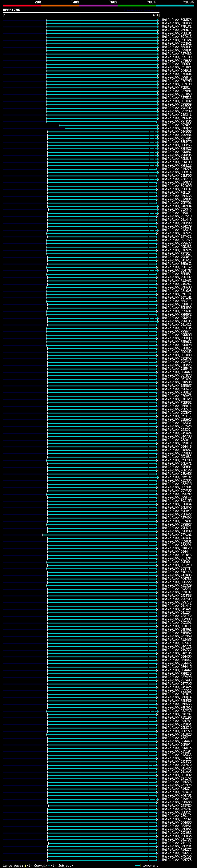Select the UniRef100_P27520 label
The height and width of the screenshot is (868, 197).
pyautogui.click(x=176, y=426)
